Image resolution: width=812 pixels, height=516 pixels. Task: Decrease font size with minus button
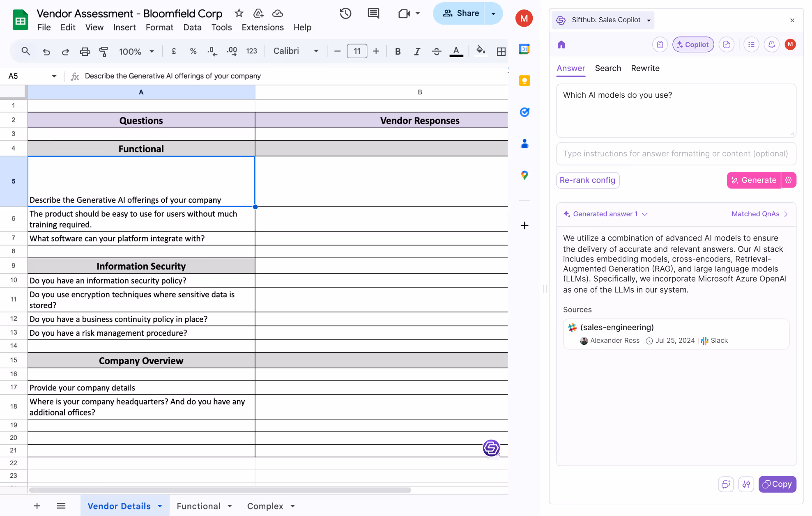pyautogui.click(x=337, y=51)
